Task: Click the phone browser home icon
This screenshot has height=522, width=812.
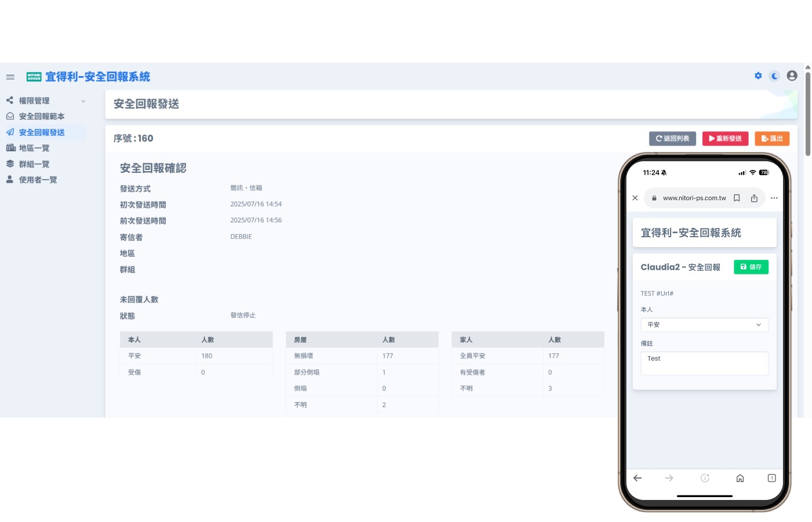Action: (x=740, y=478)
